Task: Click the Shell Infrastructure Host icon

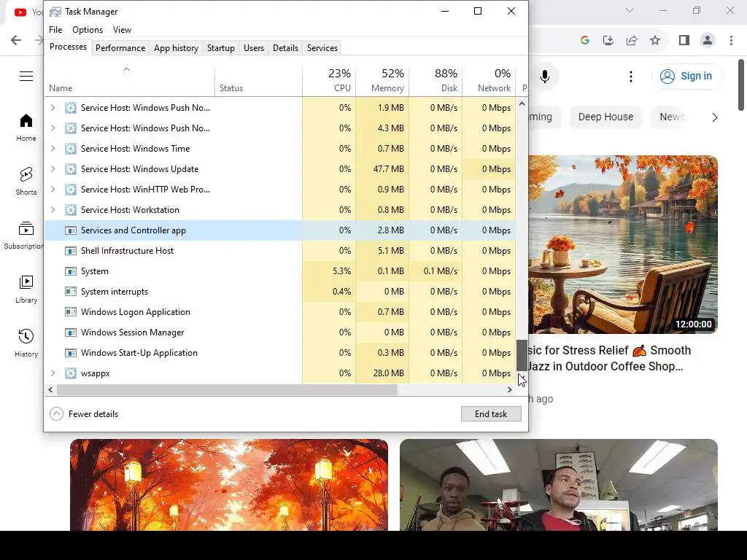Action: 71,251
